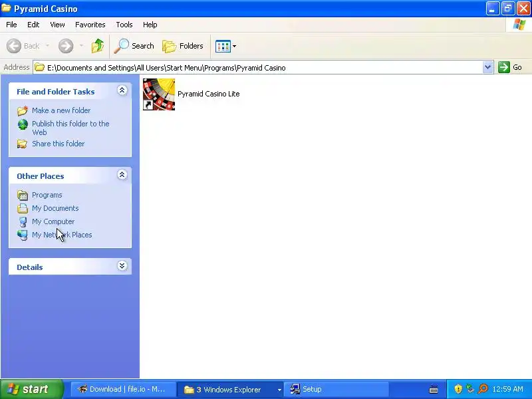The height and width of the screenshot is (399, 532).
Task: Click the Programs folder icon
Action: pyautogui.click(x=23, y=195)
